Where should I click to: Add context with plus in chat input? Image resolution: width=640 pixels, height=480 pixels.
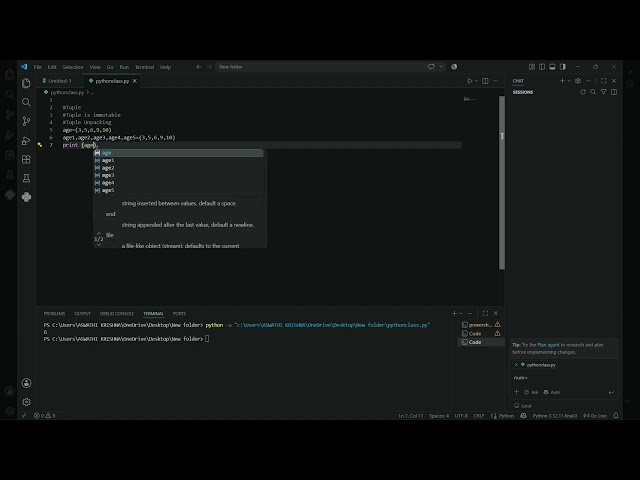(x=516, y=392)
